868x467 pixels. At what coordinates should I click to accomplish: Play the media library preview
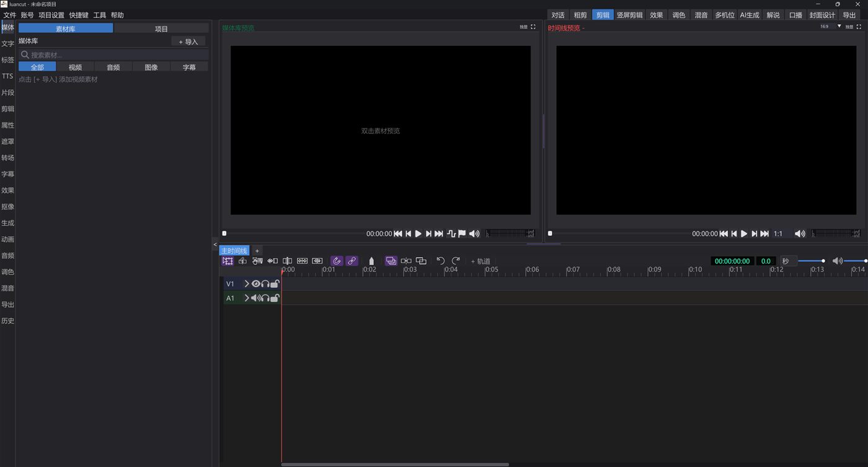pos(418,234)
